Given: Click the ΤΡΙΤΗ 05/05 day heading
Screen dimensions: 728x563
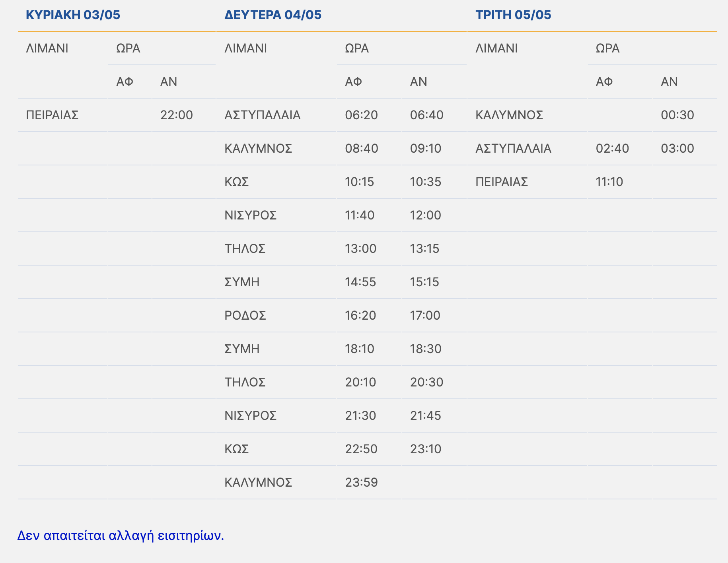Looking at the screenshot, I should pyautogui.click(x=513, y=15).
